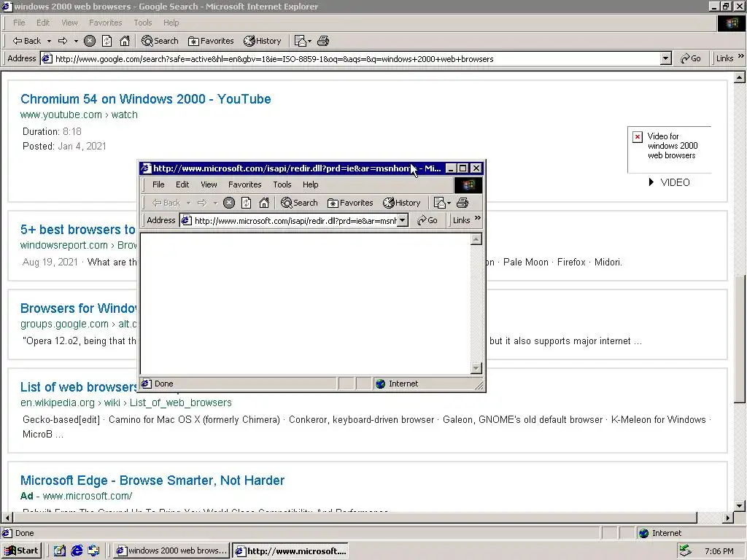This screenshot has height=560, width=747.
Task: Click the Refresh icon in the microsoft.com window
Action: click(x=247, y=203)
